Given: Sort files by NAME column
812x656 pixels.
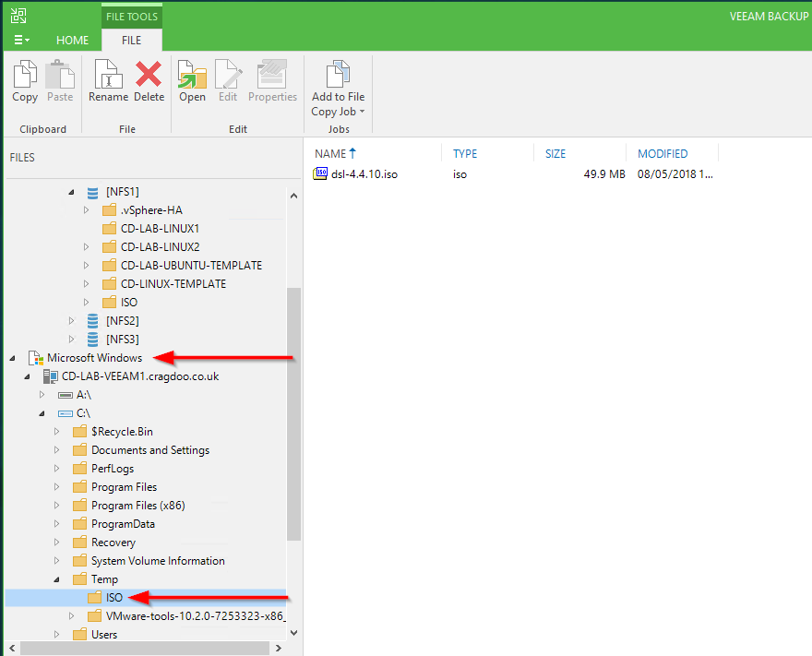Looking at the screenshot, I should click(x=330, y=154).
